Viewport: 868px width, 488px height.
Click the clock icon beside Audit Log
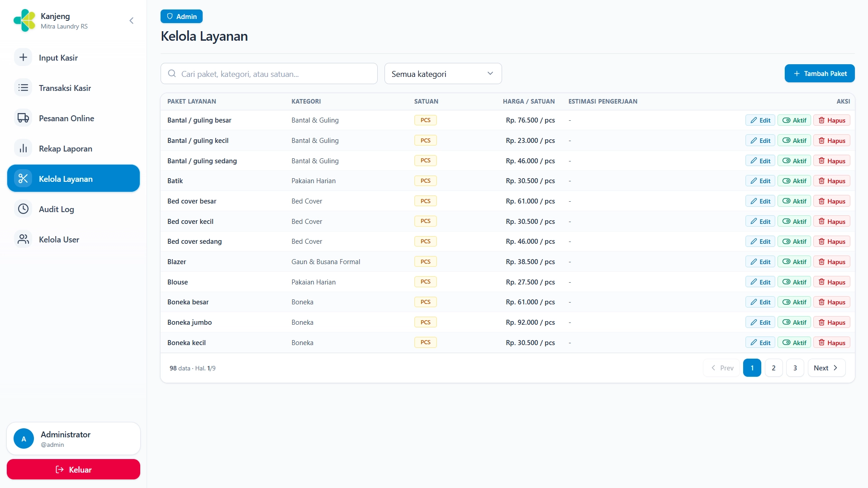23,209
